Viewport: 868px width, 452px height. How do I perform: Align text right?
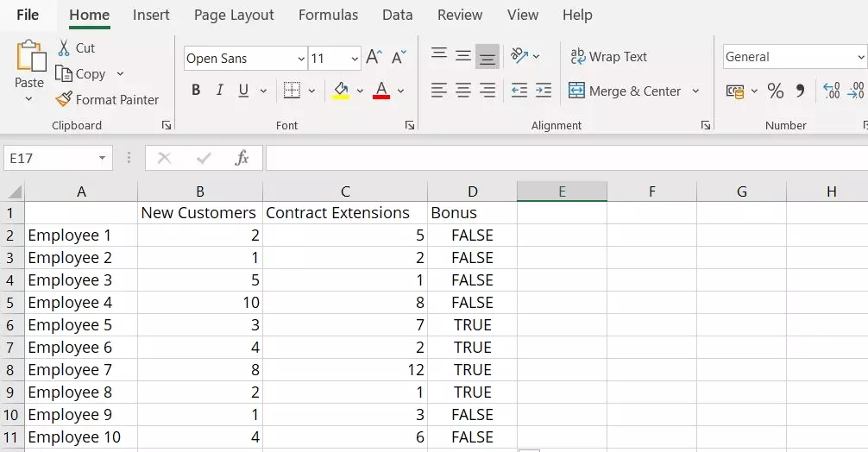click(487, 91)
